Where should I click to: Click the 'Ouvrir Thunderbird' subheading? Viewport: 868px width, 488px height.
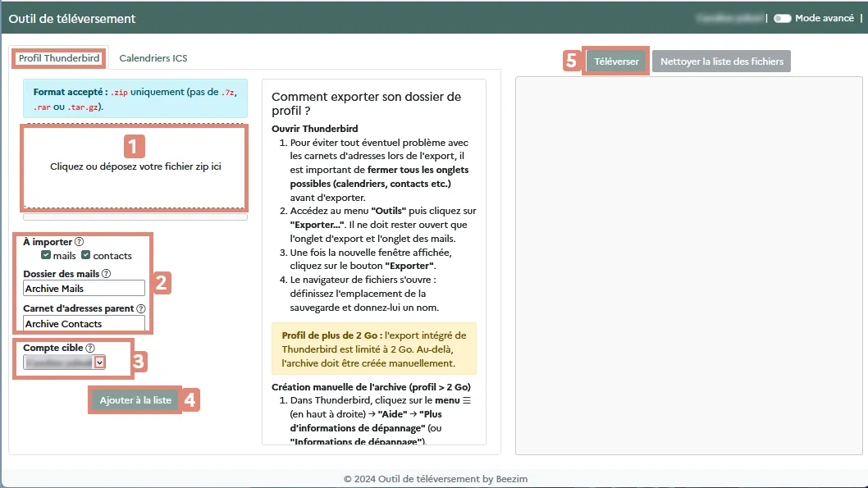pos(314,129)
